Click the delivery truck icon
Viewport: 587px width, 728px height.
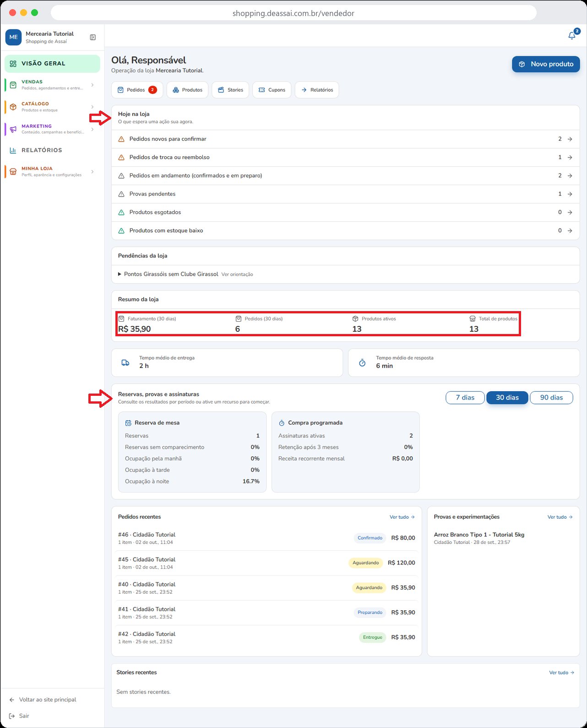point(125,363)
